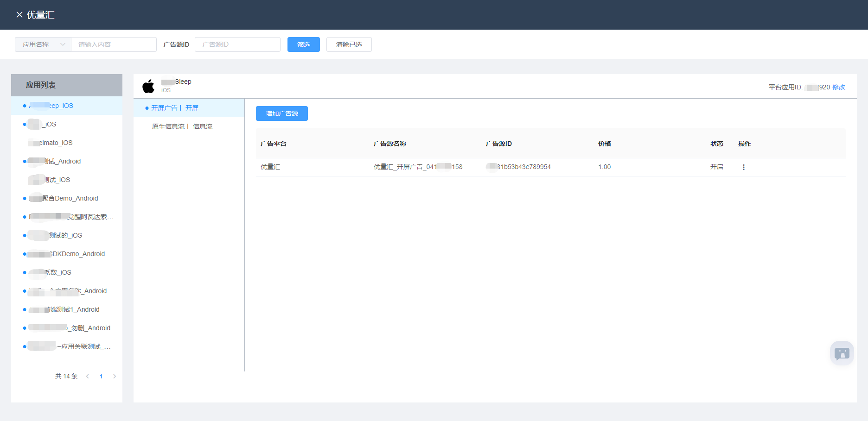Image resolution: width=868 pixels, height=421 pixels.
Task: Select the app ending in eep_iOS
Action: [x=67, y=106]
